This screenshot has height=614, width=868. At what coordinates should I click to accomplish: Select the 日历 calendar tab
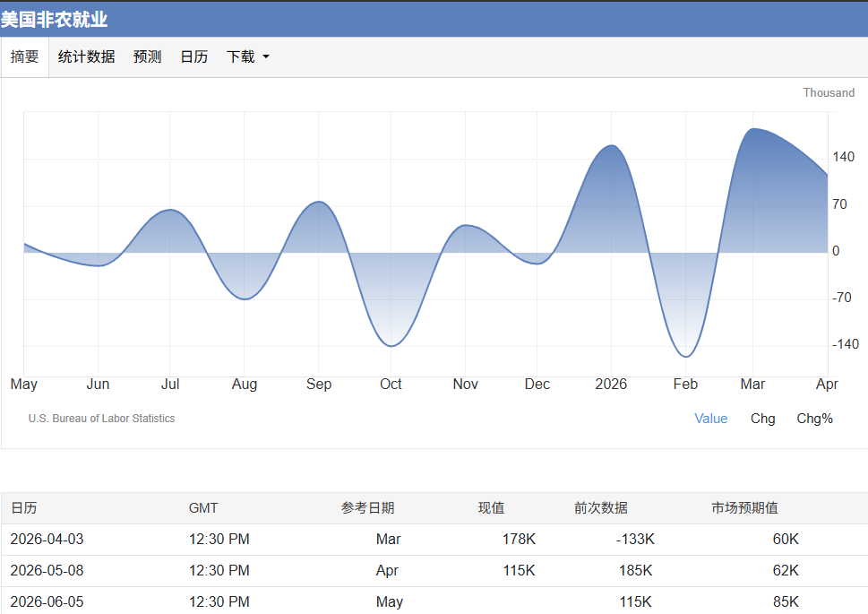pyautogui.click(x=194, y=57)
